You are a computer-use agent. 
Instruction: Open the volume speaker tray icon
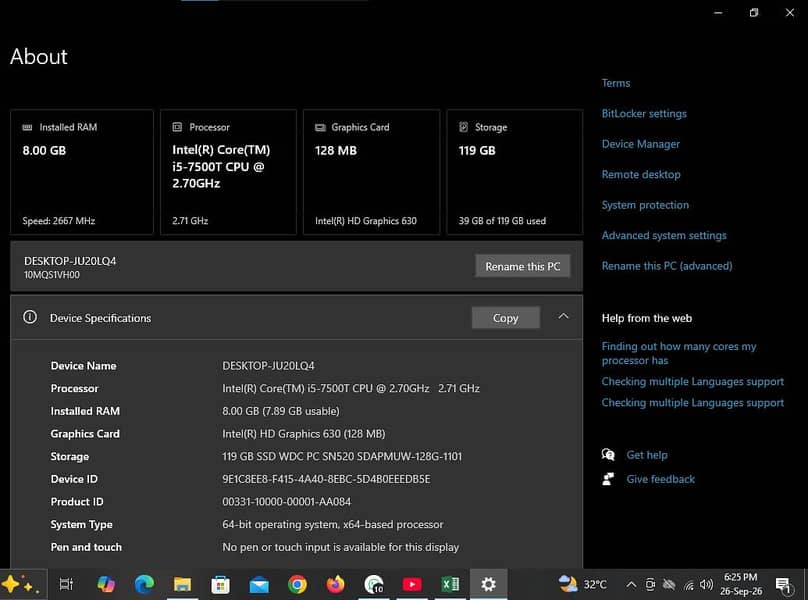coord(706,584)
